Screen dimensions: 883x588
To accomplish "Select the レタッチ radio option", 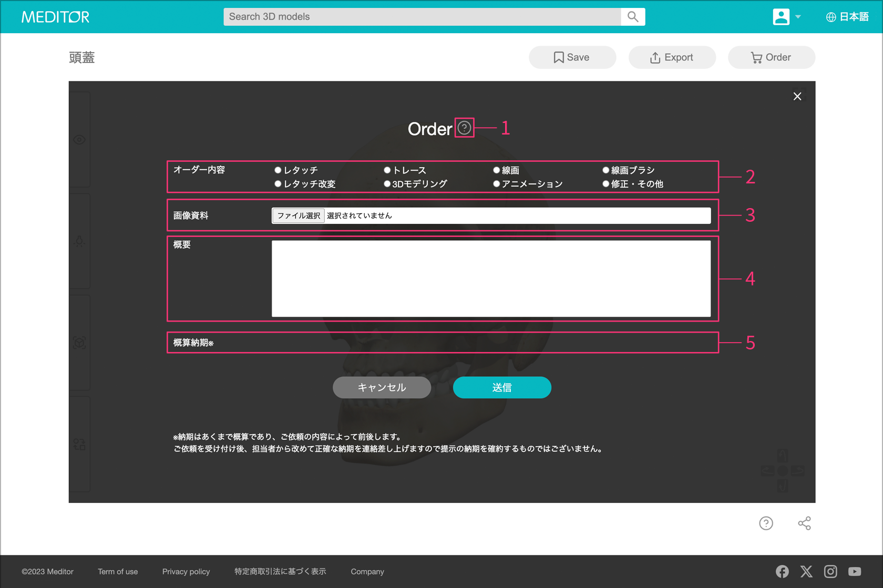I will tap(278, 170).
